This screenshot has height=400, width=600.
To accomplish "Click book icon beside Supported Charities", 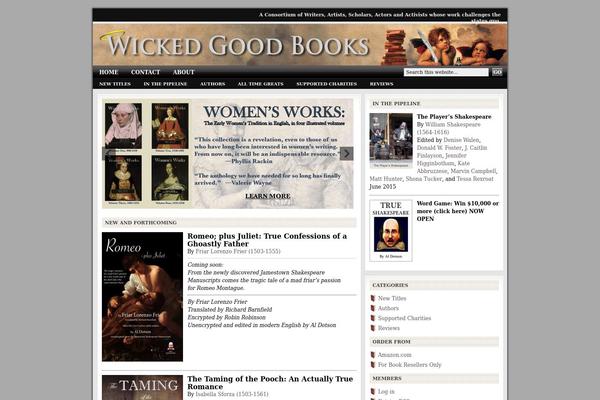I will (373, 318).
